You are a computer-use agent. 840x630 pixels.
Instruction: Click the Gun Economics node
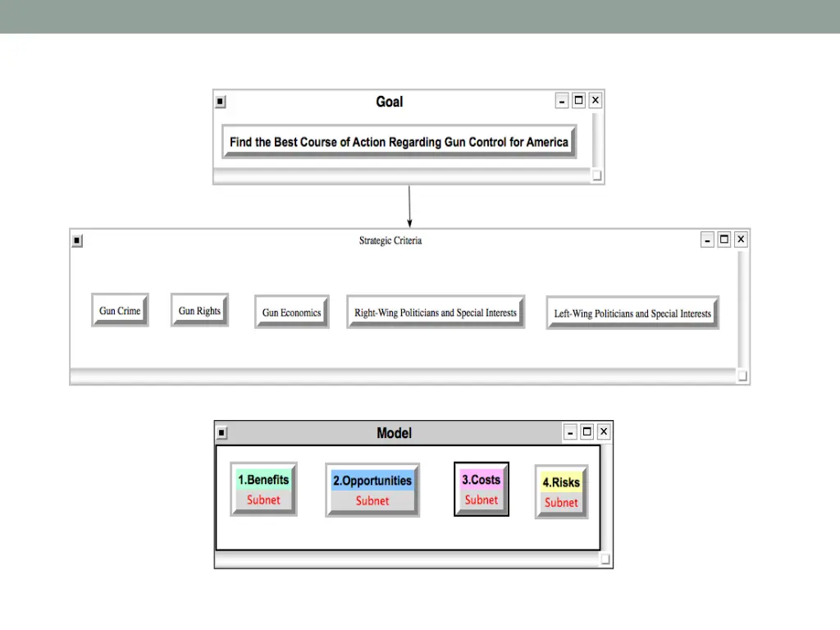point(291,313)
